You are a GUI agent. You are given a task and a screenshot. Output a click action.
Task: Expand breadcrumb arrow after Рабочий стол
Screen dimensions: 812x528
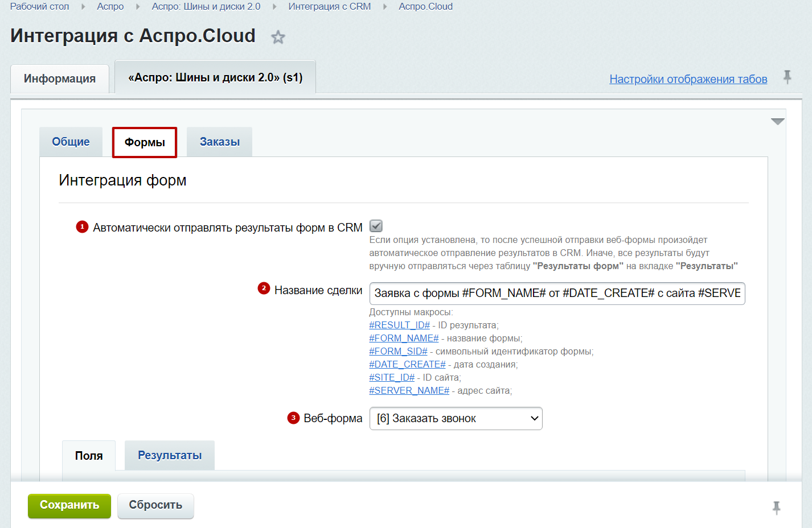click(x=83, y=7)
